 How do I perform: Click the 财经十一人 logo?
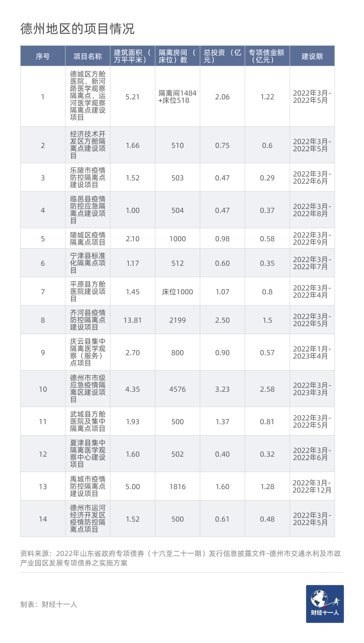coord(324,603)
